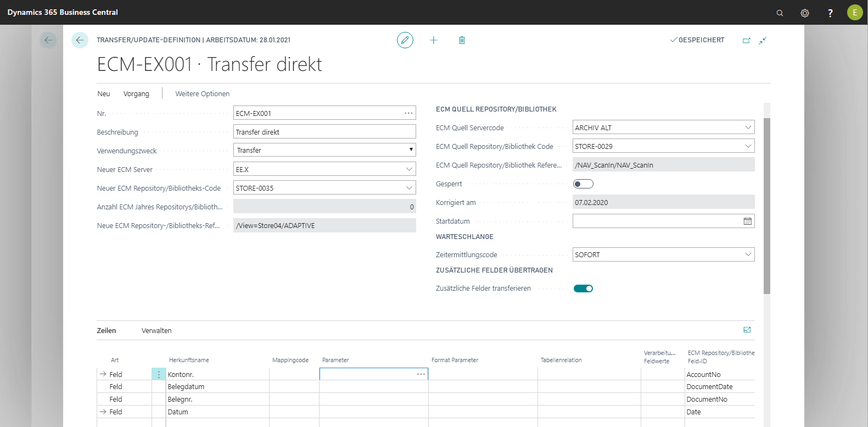Screen dimensions: 868x427
Task: Click the vertical scrollbar on right side
Action: point(767,206)
